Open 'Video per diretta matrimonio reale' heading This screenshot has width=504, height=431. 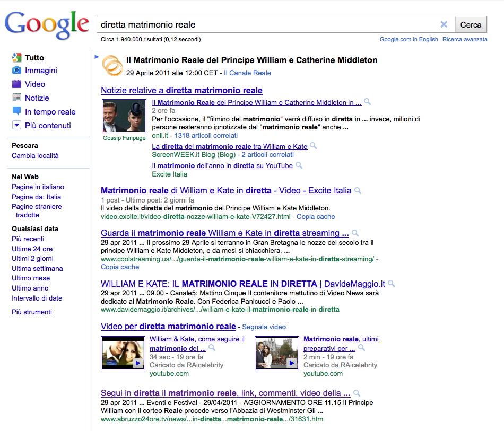point(168,327)
